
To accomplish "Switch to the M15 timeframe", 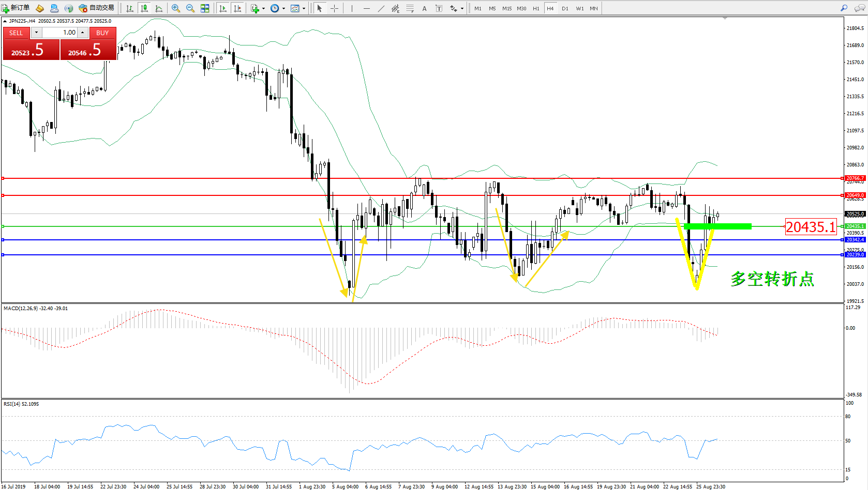I will 506,8.
